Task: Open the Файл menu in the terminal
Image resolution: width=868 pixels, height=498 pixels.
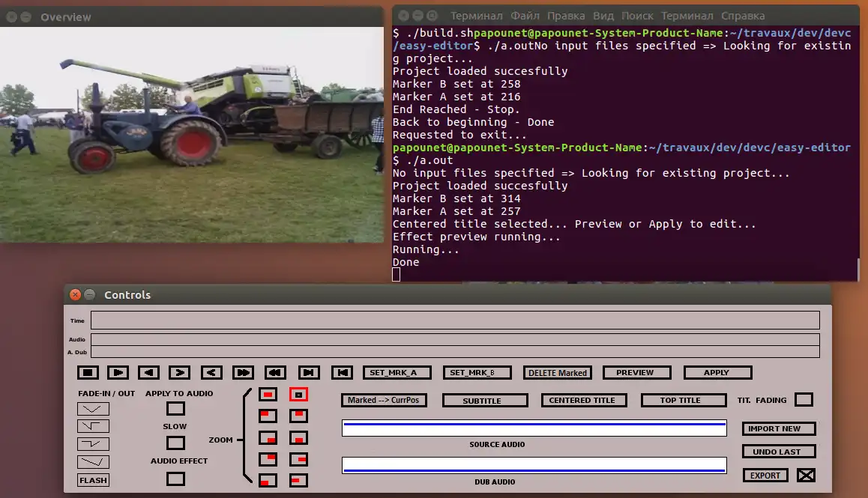Action: point(525,16)
